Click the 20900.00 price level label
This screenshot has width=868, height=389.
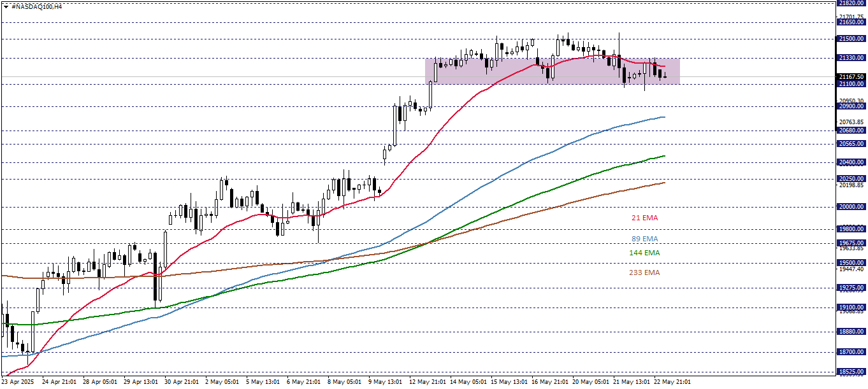(x=851, y=106)
